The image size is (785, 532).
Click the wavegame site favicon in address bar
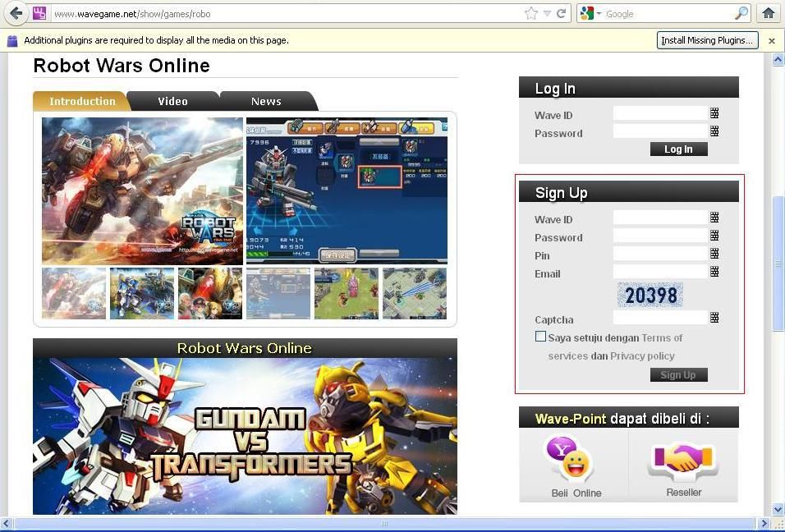[39, 13]
